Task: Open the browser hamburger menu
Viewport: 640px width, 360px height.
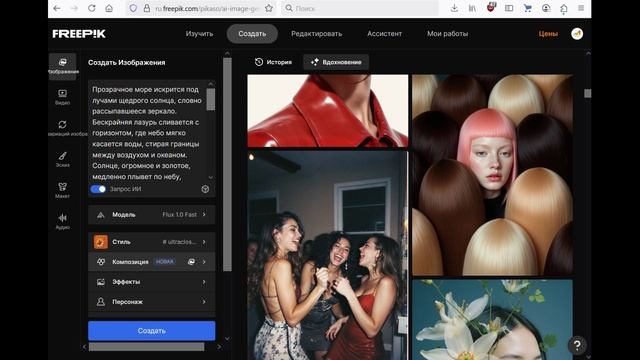Action: click(581, 8)
